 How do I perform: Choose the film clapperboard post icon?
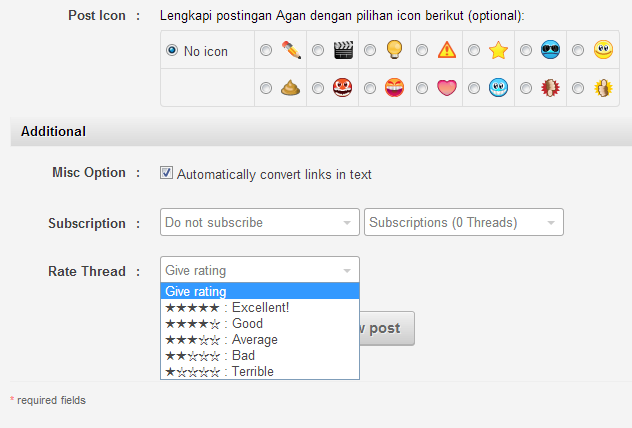coord(343,49)
